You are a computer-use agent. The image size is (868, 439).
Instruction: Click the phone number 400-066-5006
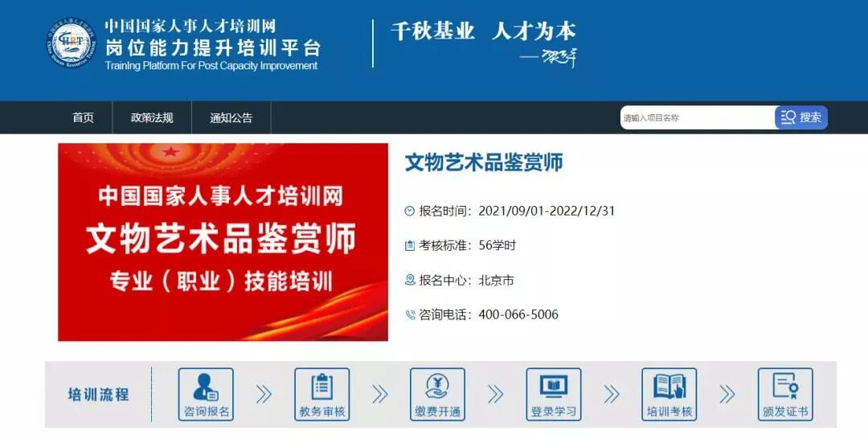[518, 314]
